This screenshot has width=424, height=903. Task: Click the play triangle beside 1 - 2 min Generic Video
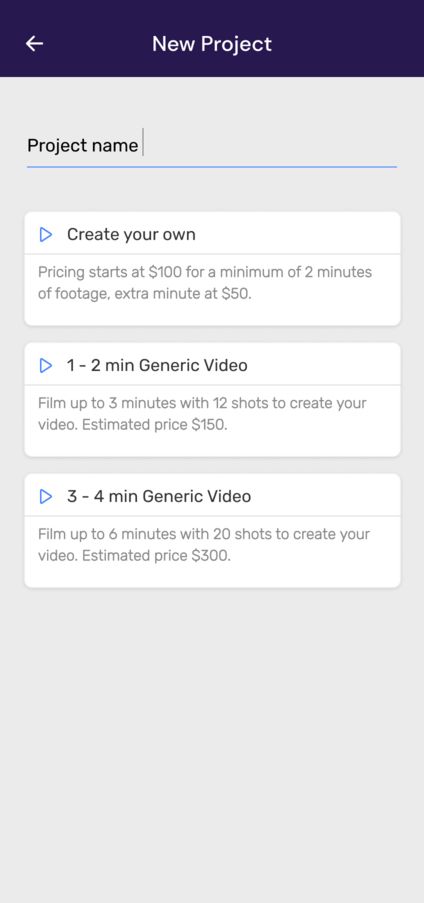pyautogui.click(x=46, y=365)
